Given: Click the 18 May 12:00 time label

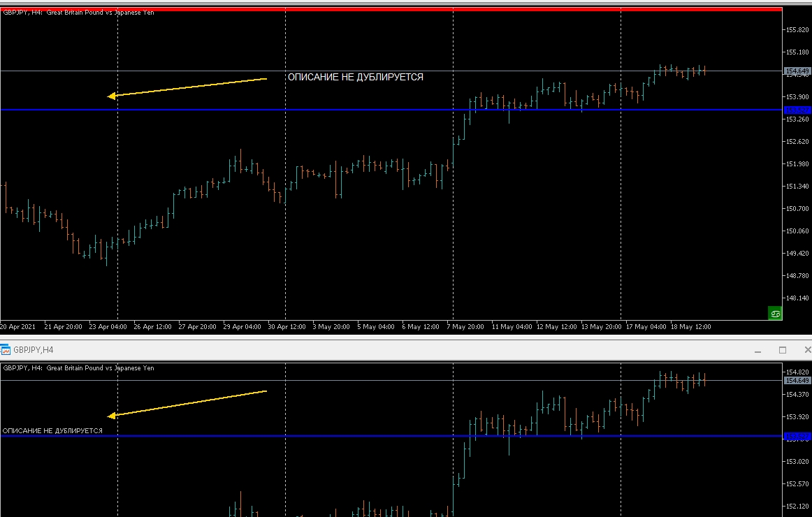Looking at the screenshot, I should pos(691,326).
